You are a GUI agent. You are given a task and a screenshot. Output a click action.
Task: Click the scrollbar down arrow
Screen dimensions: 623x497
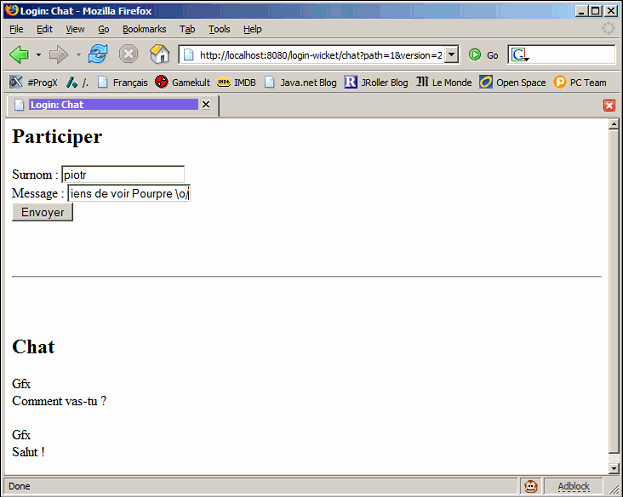614,468
